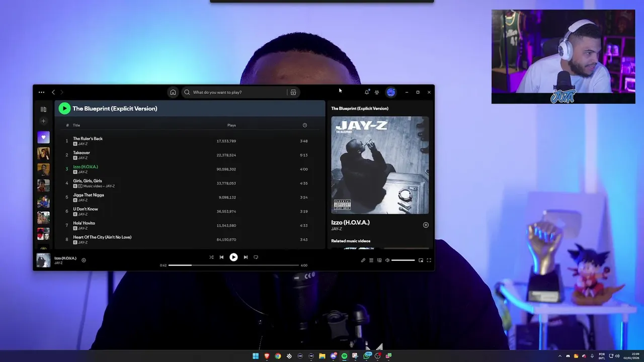644x362 pixels.
Task: Open Google Chrome in taskbar
Action: tap(278, 356)
